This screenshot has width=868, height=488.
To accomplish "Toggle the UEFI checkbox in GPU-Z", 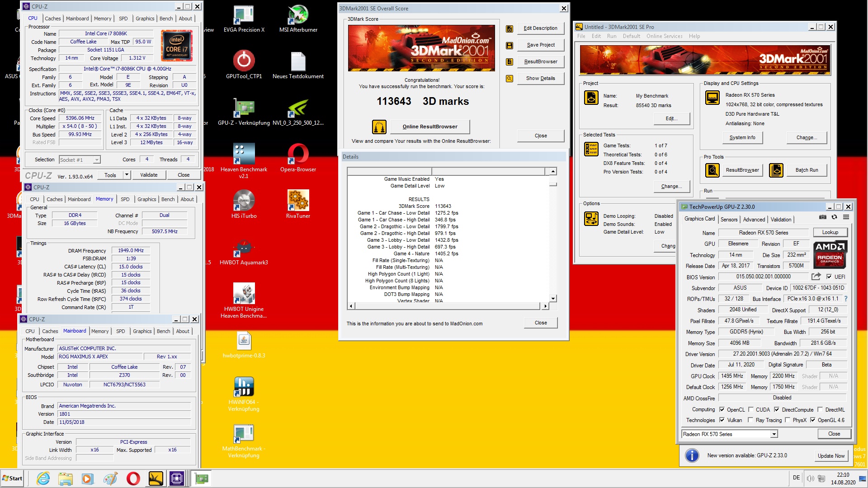I will tap(829, 277).
